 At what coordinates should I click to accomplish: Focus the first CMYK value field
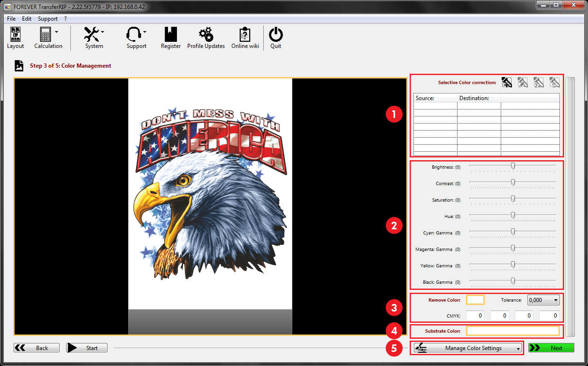(x=475, y=316)
